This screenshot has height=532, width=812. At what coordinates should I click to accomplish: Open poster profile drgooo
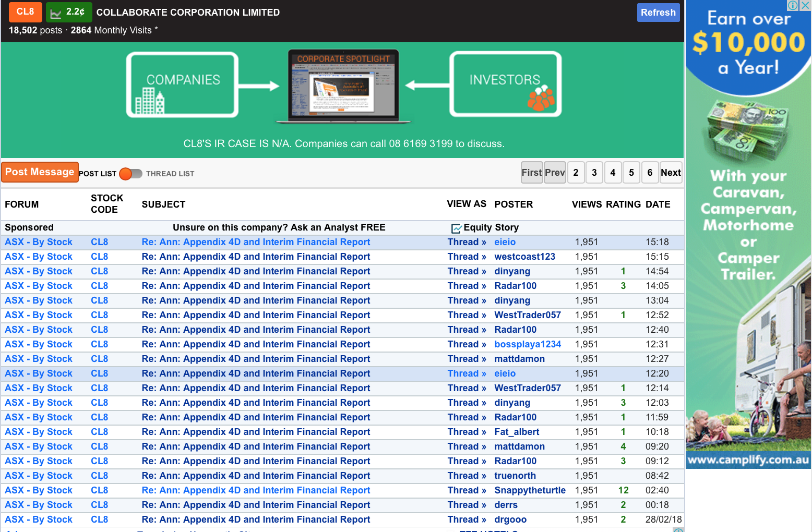(510, 519)
